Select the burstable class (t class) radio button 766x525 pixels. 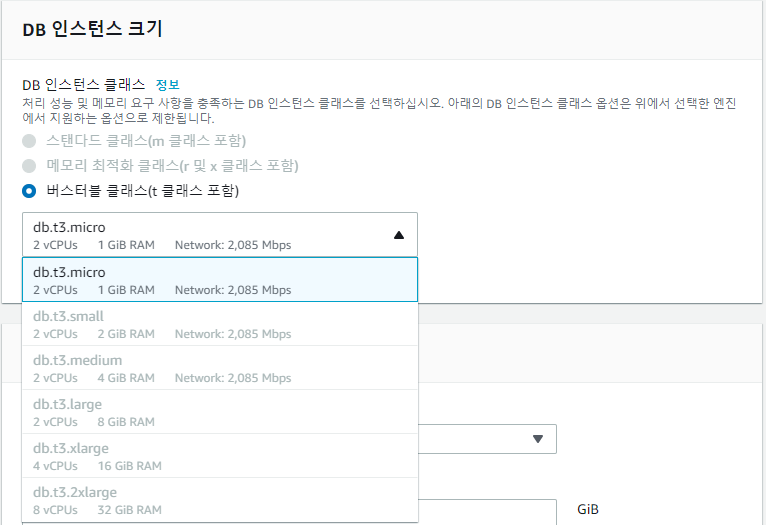click(29, 191)
